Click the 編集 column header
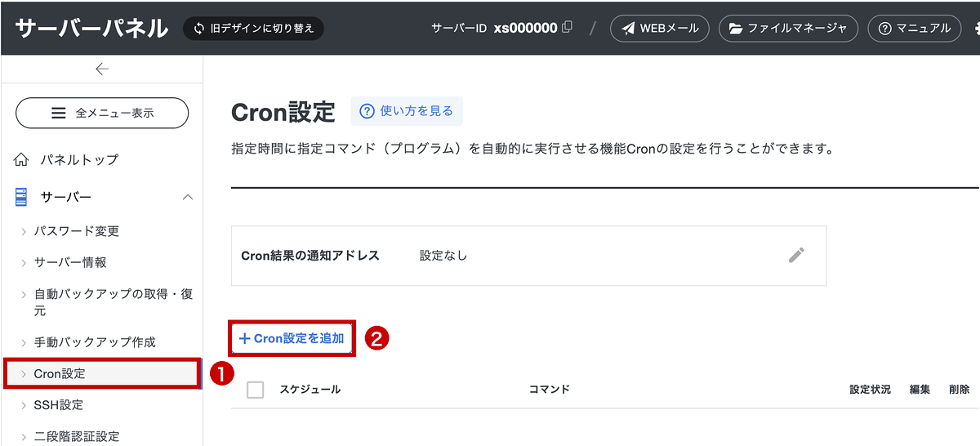This screenshot has height=446, width=980. (920, 390)
